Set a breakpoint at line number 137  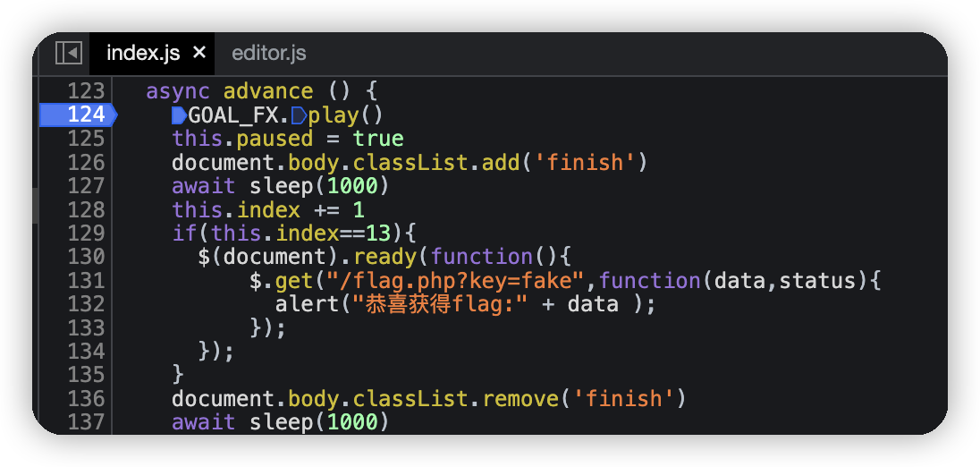(x=86, y=421)
